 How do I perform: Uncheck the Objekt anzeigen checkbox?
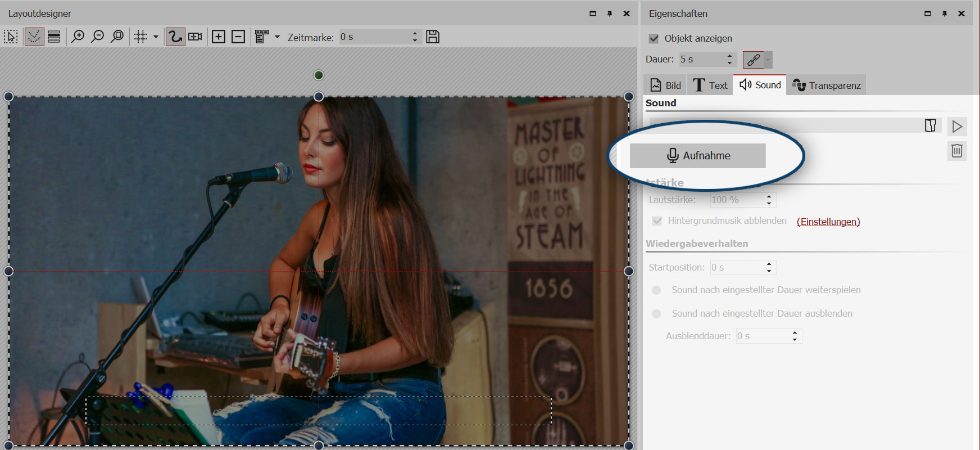[x=654, y=39]
